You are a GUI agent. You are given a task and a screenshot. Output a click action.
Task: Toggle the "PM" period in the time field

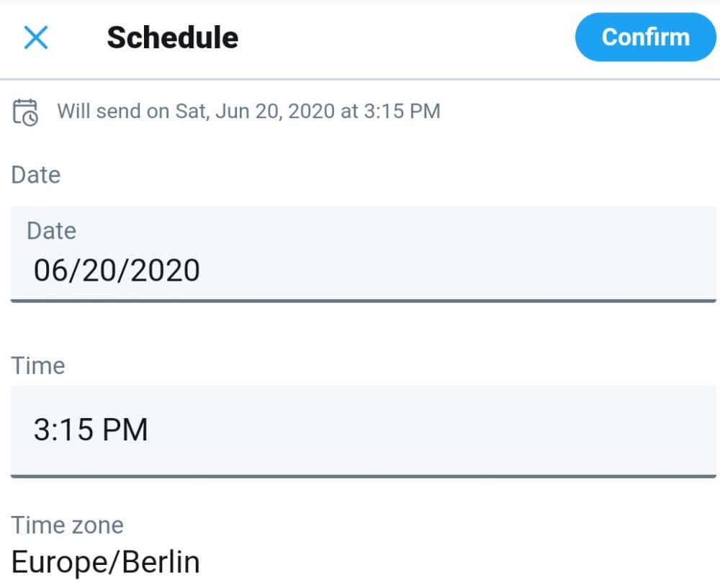[125, 430]
